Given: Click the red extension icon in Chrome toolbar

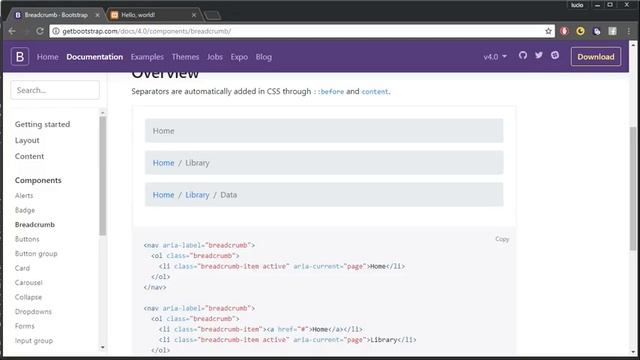Looking at the screenshot, I should coord(564,31).
